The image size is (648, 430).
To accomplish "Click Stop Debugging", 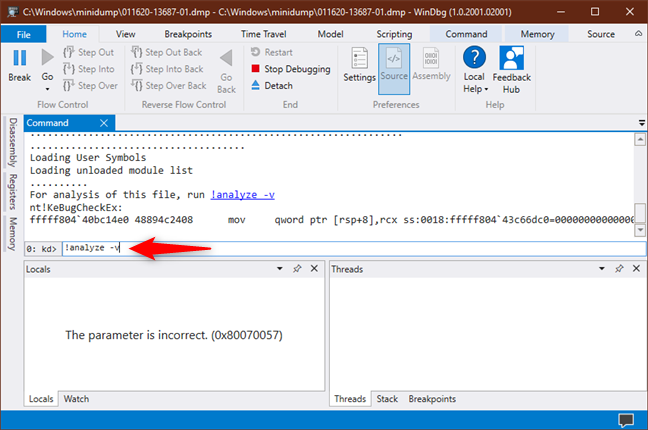I will [291, 69].
